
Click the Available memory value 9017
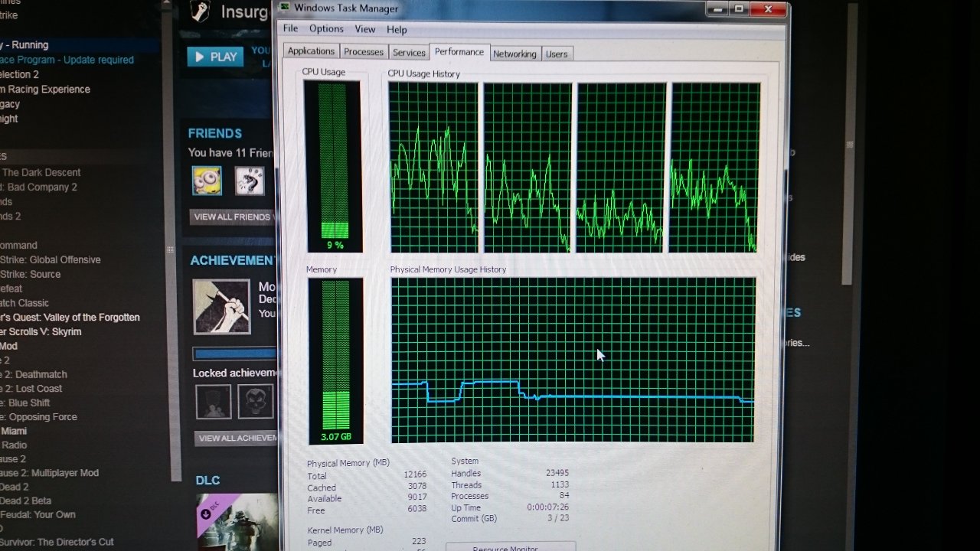click(417, 498)
